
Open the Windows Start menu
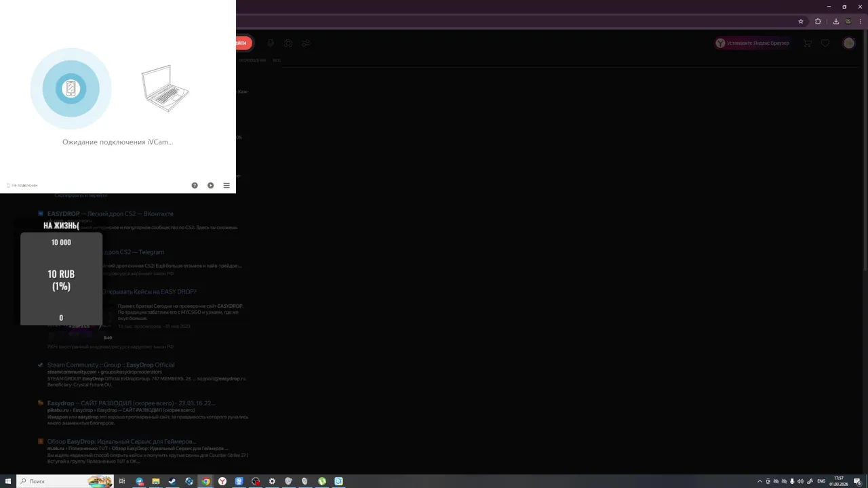8,481
